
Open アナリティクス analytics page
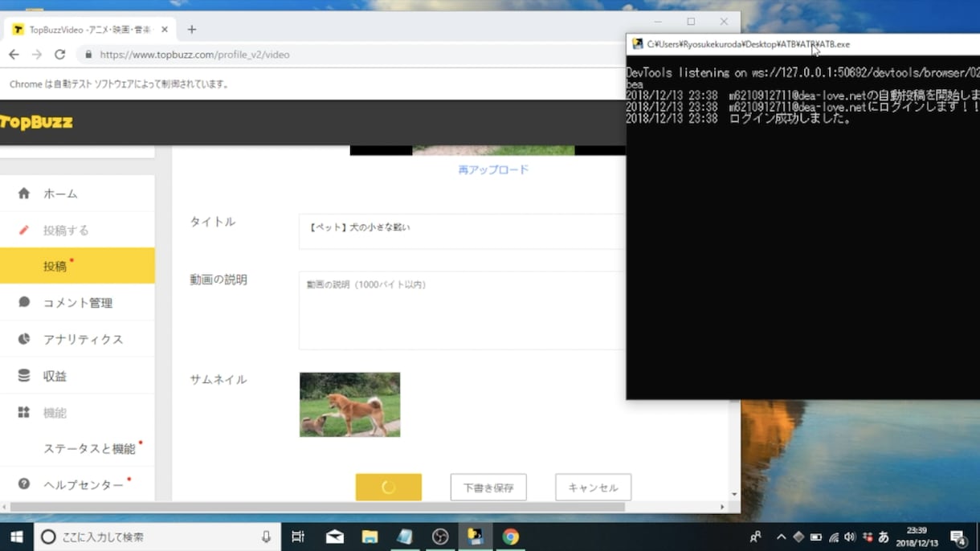click(77, 339)
